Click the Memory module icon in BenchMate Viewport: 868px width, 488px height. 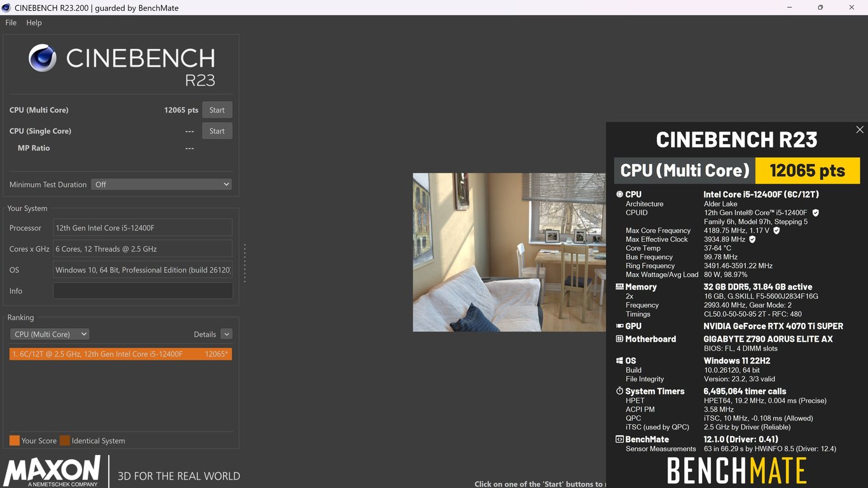[619, 287]
